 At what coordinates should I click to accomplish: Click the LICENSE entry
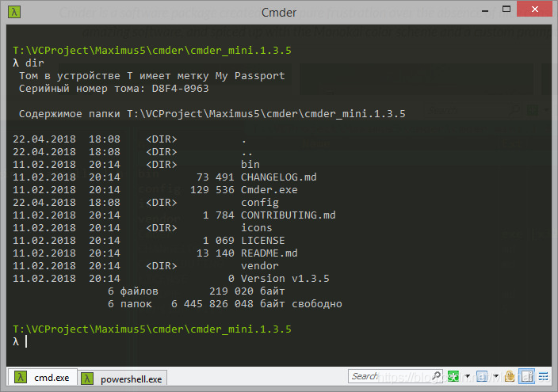[263, 241]
